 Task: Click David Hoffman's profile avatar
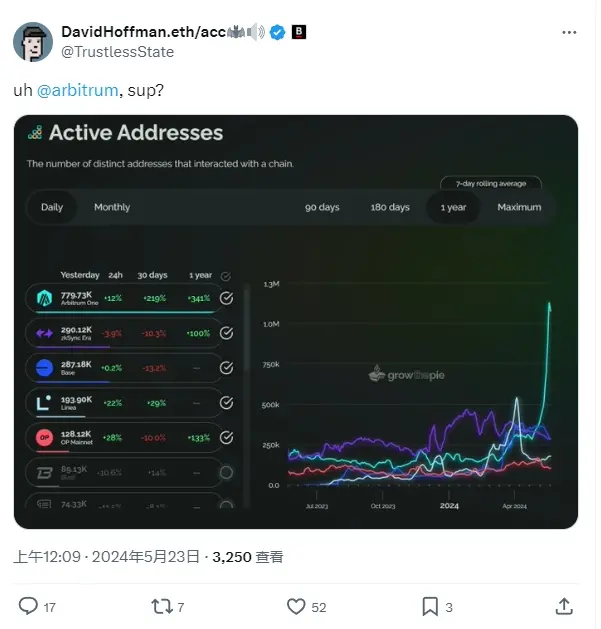[33, 40]
